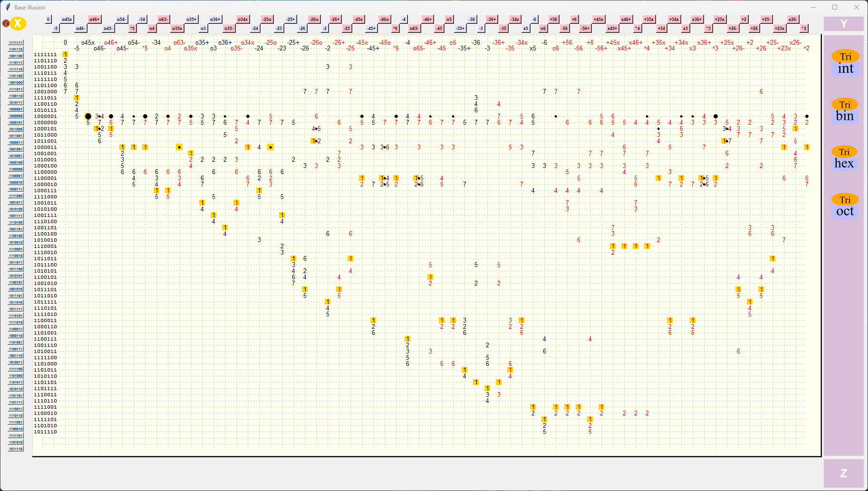Click the pink 'o65-' lower row button
This screenshot has height=491, width=868.
(415, 28)
